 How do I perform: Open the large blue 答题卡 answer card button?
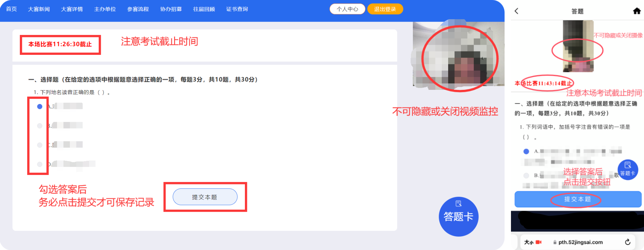458,216
